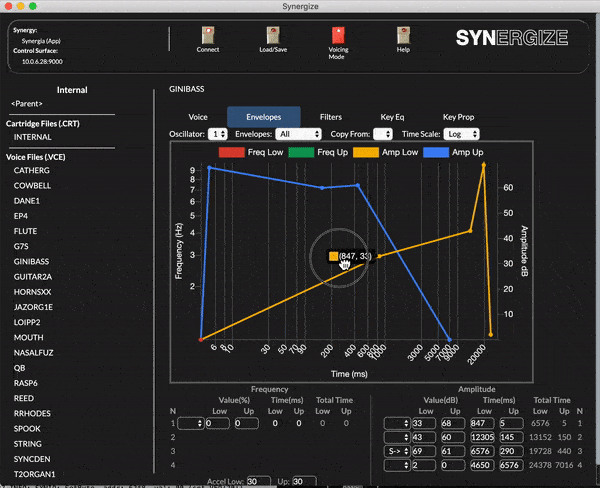The image size is (600, 488).
Task: Click the frequency Low value field row 1
Action: 217,423
